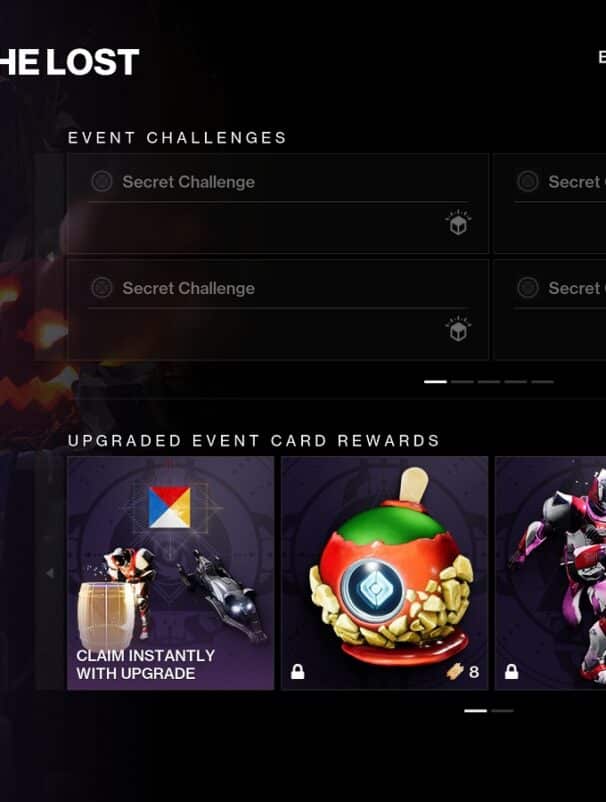Click Claim Instantly With Upgrade card
This screenshot has width=606, height=802.
(171, 573)
